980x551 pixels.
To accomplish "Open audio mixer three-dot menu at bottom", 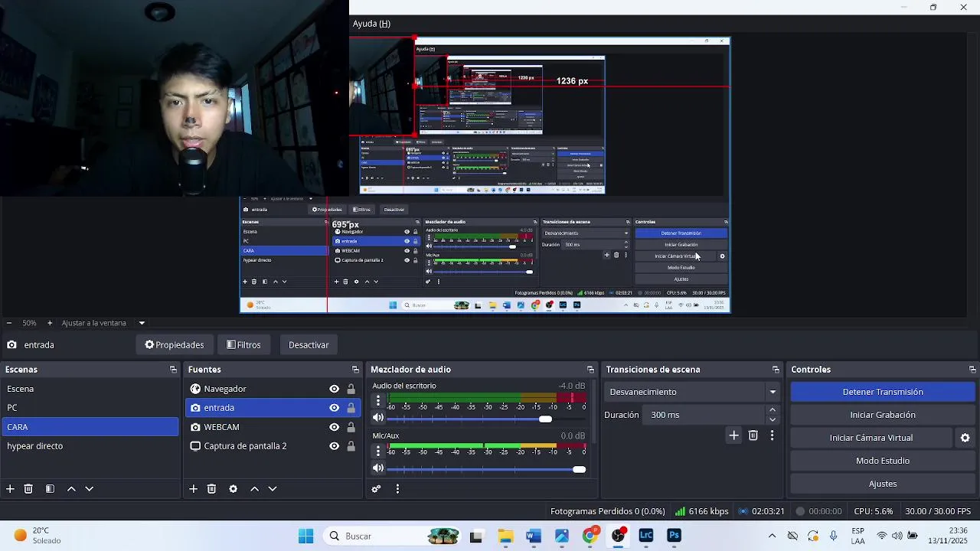I will tap(397, 489).
